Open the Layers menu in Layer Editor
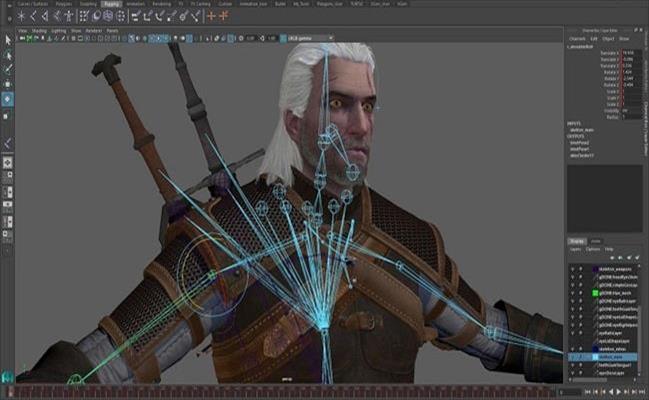649x400 pixels. tap(575, 249)
